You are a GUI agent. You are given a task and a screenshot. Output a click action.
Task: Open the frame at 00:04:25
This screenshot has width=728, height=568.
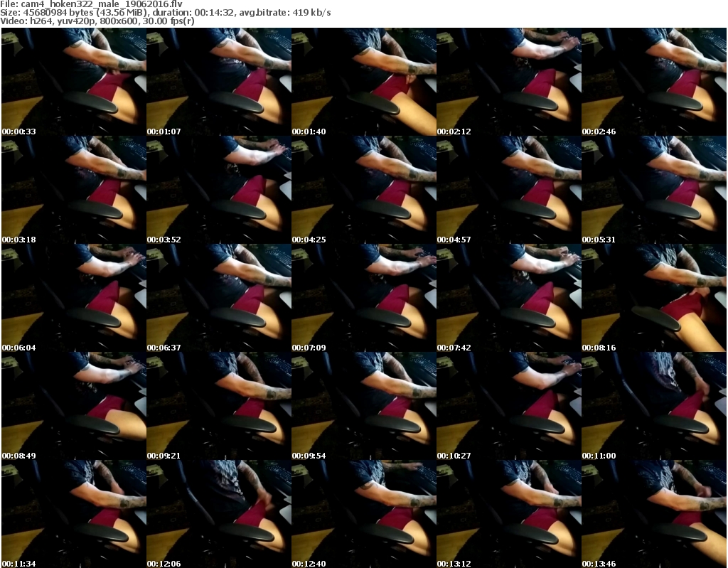click(364, 190)
